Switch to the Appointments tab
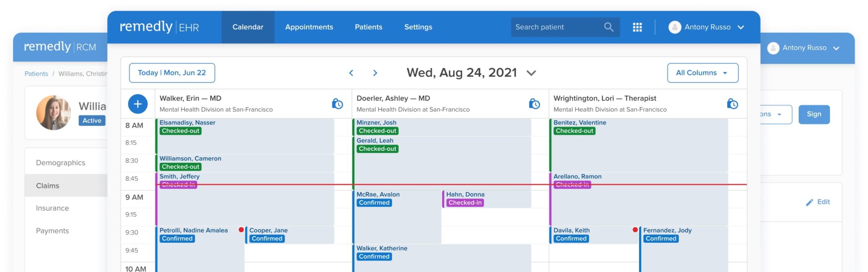Image resolution: width=868 pixels, height=272 pixels. coord(309,27)
